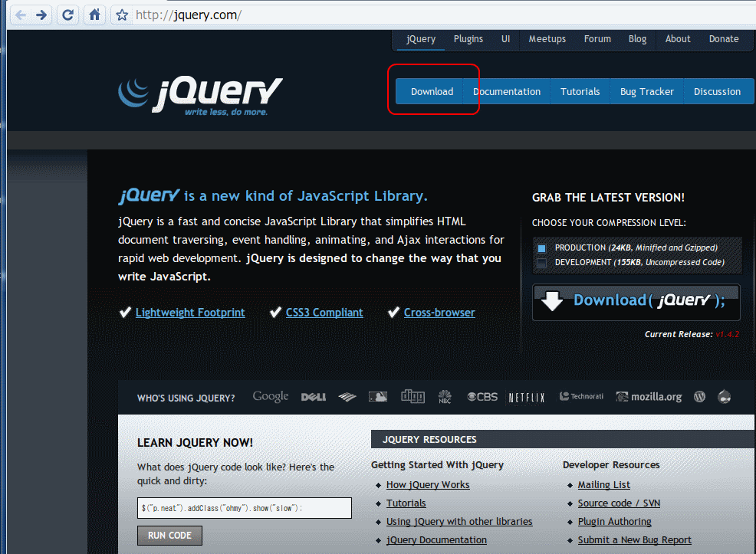756x554 pixels.
Task: Click the RUN CODE button
Action: 169,536
